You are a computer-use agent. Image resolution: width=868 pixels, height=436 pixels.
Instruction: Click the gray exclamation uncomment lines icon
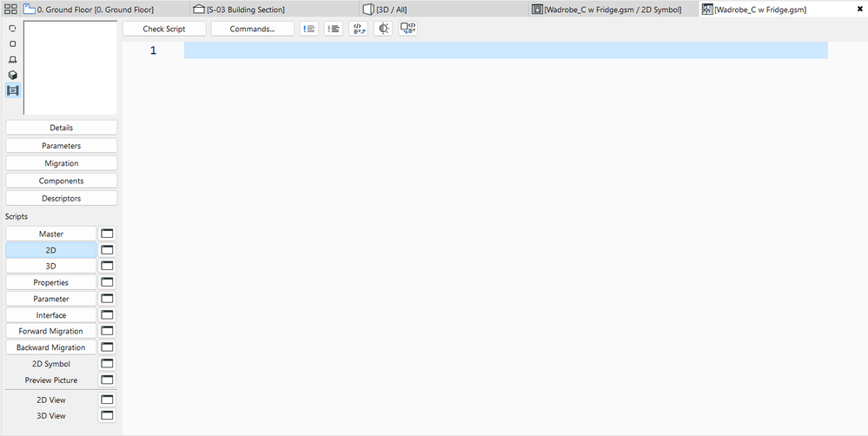pos(334,29)
